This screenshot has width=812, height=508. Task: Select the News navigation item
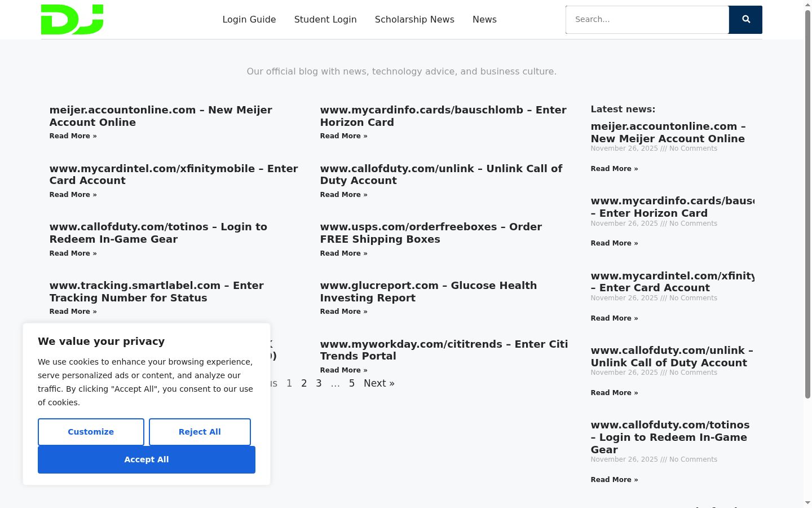coord(484,20)
